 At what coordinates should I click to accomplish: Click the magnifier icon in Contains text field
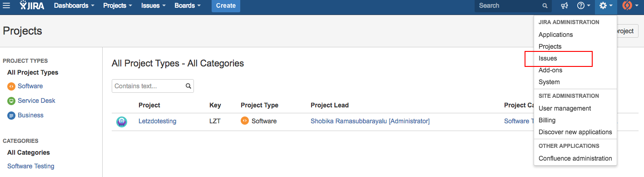(x=188, y=86)
